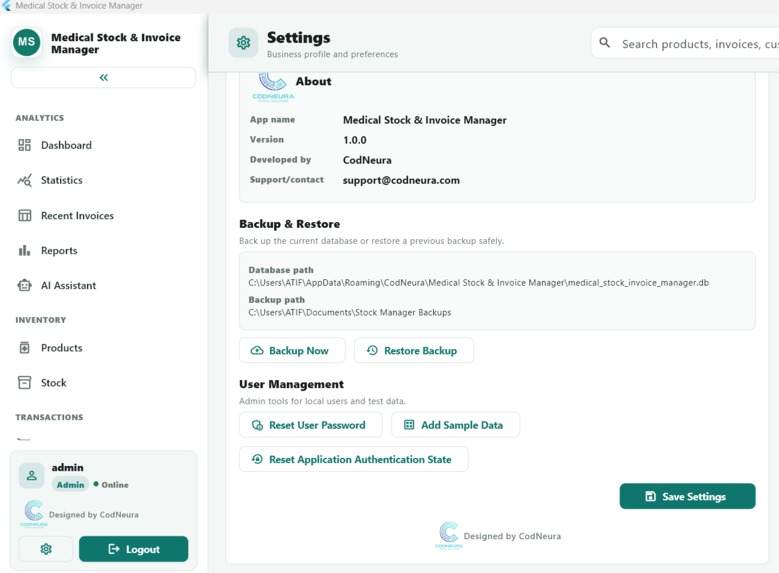The height and width of the screenshot is (573, 779).
Task: Click the Reports bar chart icon
Action: (24, 250)
